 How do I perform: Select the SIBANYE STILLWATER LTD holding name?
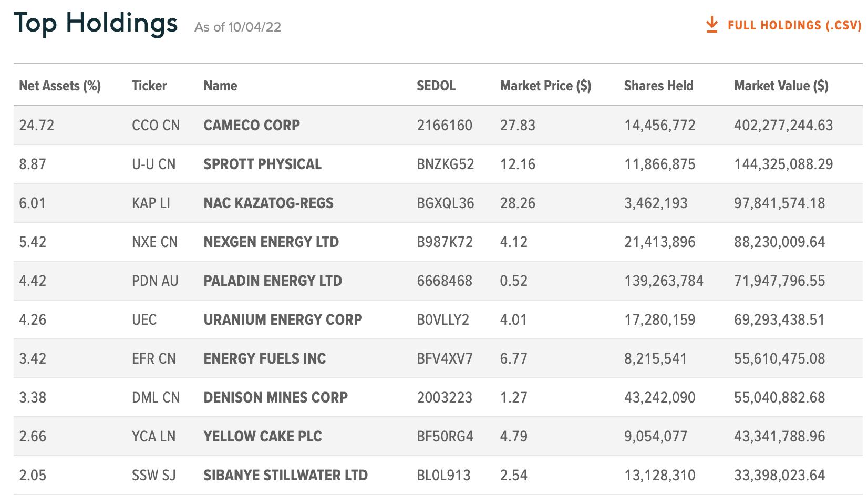[x=286, y=475]
